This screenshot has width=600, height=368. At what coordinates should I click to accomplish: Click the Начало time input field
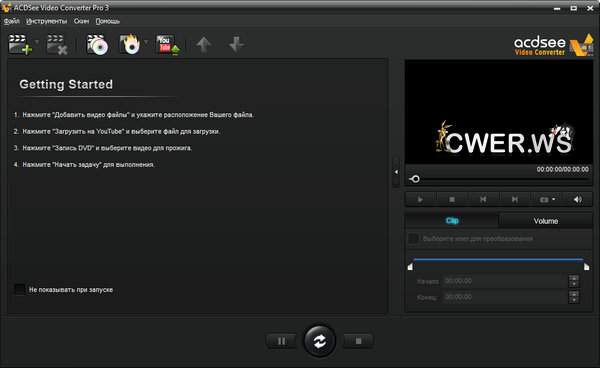pyautogui.click(x=505, y=281)
